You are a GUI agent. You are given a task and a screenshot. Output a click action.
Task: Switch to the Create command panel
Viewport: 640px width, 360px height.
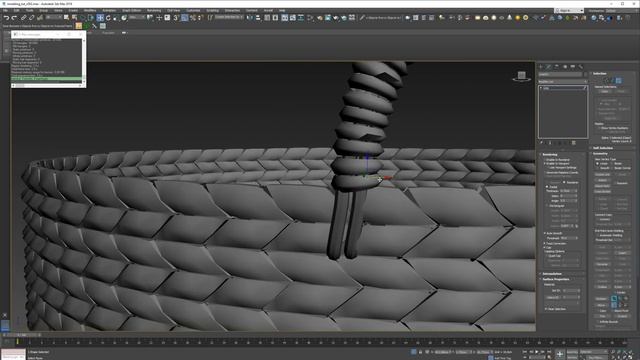541,67
